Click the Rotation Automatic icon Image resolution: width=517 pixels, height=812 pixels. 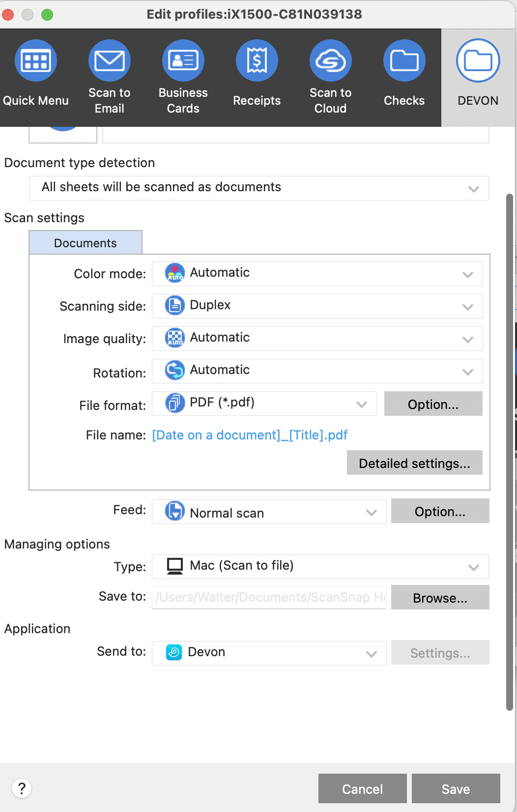[x=174, y=371]
